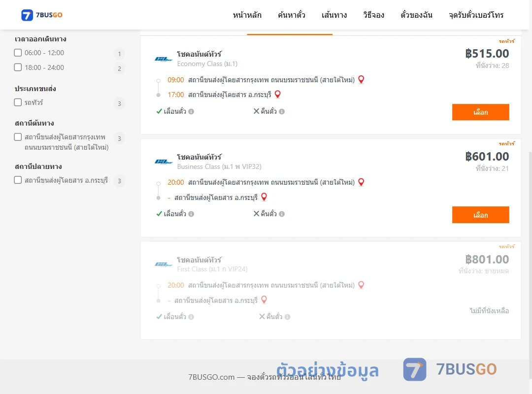The image size is (532, 394).
Task: Click the ที่นั่งว่าง: 21 seat count
Action: [492, 168]
